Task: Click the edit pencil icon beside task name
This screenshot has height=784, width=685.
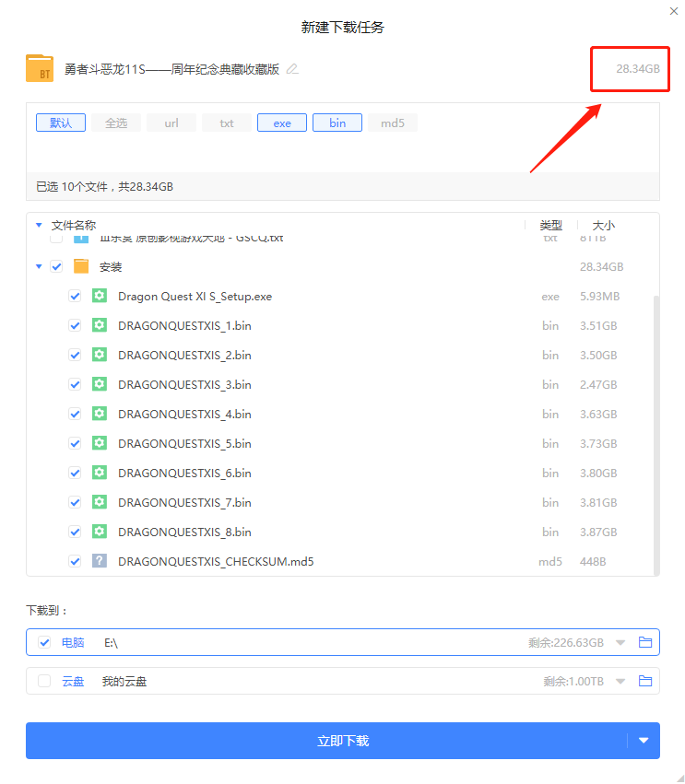Action: [x=292, y=69]
